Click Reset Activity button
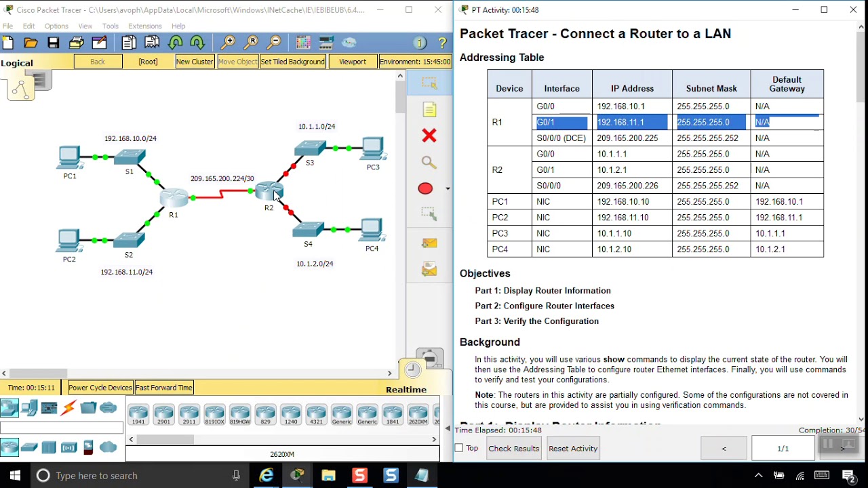 pos(573,448)
